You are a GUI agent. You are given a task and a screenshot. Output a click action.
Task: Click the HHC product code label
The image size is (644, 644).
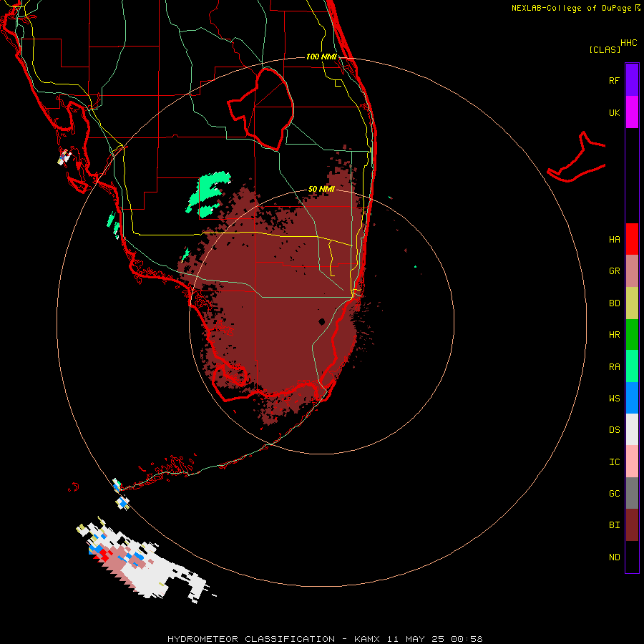pos(628,43)
